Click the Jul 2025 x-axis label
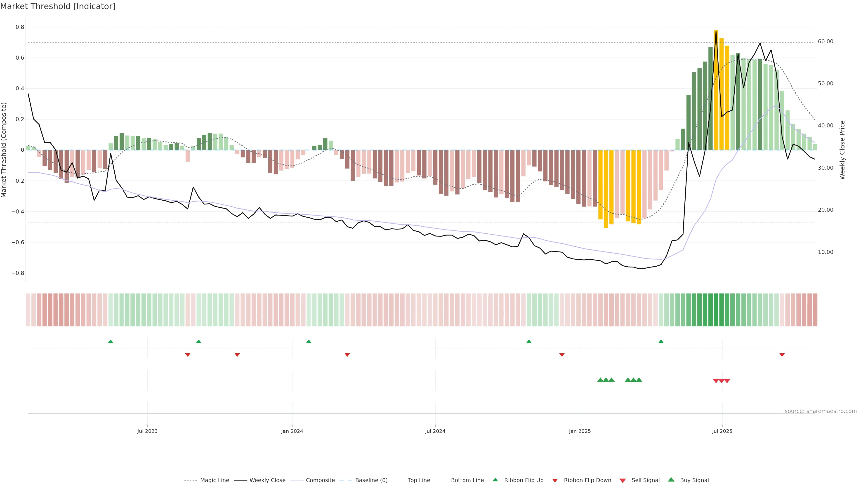Screen dimensions: 868x488 [722, 431]
